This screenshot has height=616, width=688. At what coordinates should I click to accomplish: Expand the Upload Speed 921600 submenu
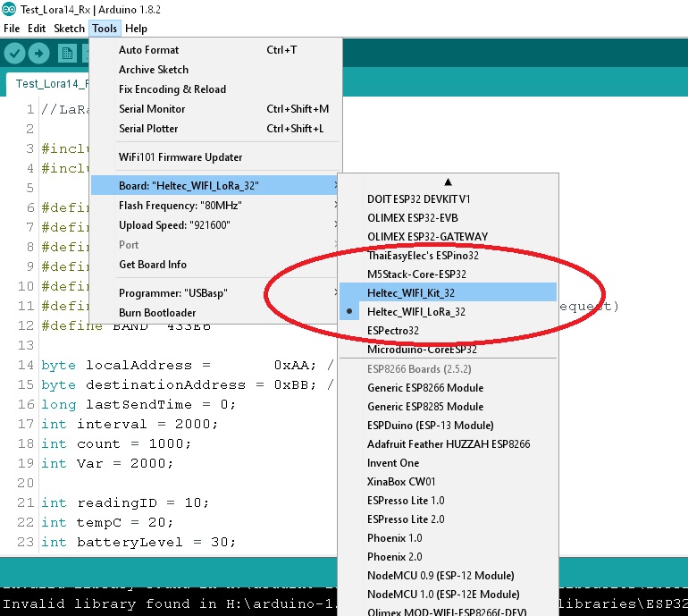tap(215, 225)
